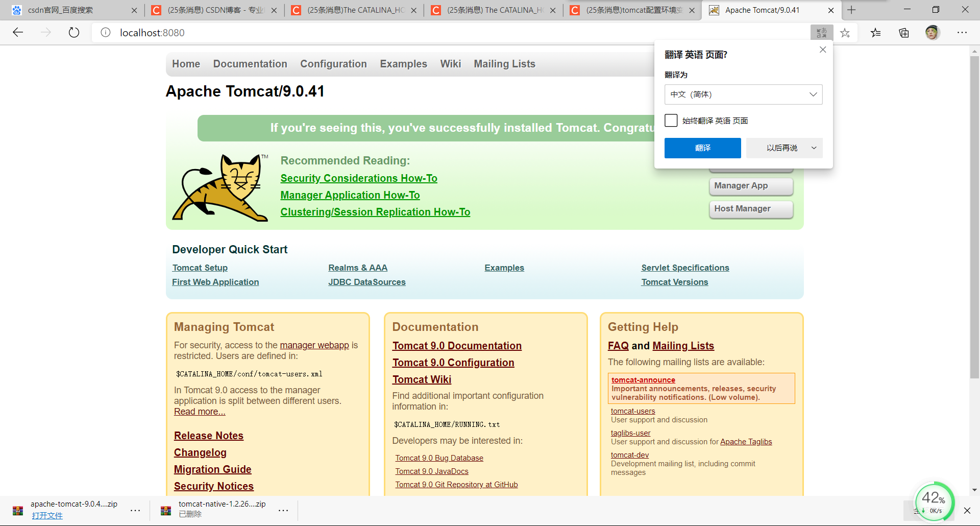Open Apache Taglibs link

click(x=746, y=442)
